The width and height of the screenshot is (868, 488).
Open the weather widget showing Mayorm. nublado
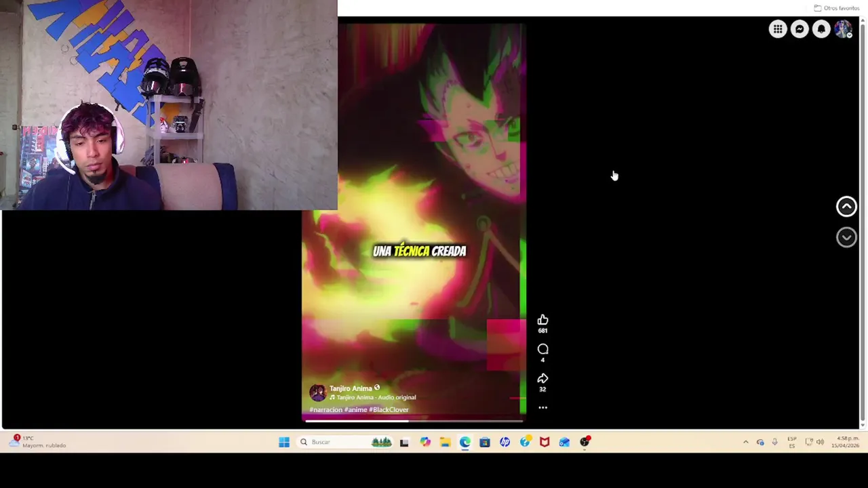click(37, 442)
